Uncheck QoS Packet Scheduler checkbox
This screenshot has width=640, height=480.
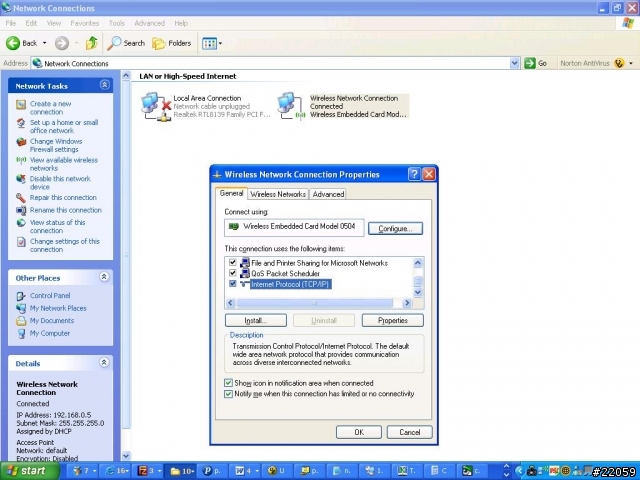click(233, 273)
